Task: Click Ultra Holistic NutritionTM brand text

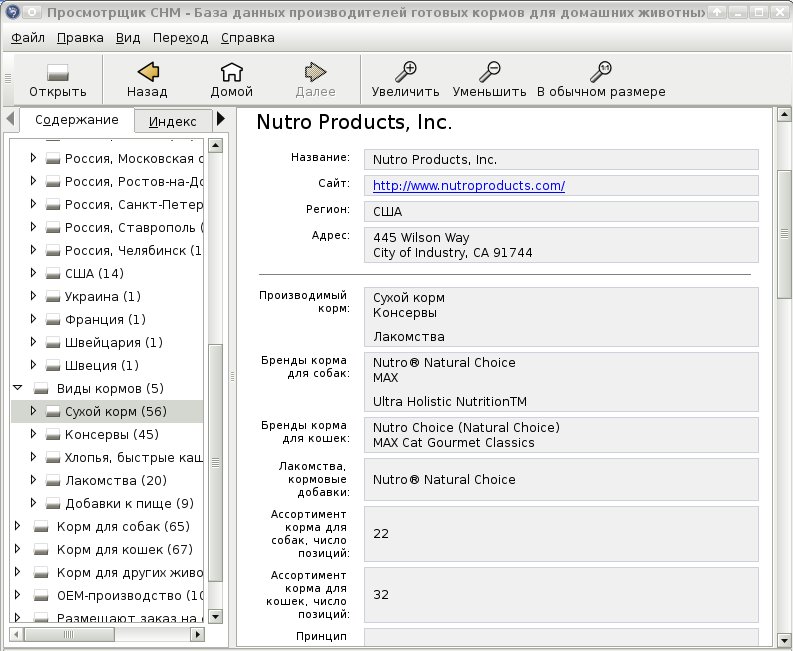Action: coord(450,402)
